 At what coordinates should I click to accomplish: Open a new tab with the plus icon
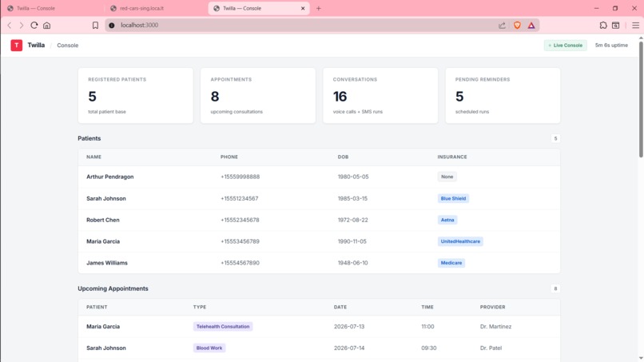point(318,8)
